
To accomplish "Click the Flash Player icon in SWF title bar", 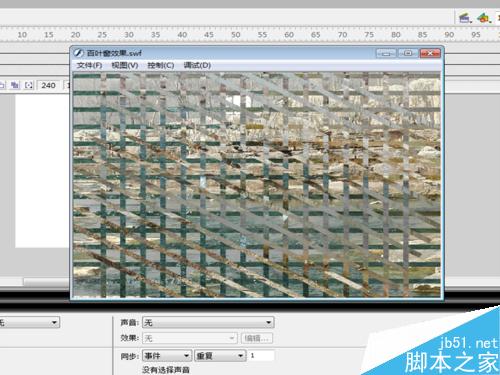I will (79, 53).
